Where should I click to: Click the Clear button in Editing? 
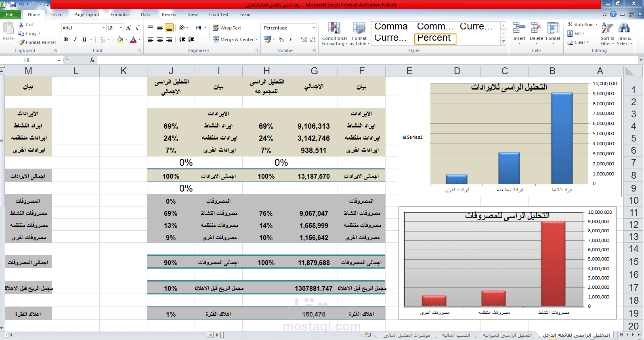(x=578, y=42)
